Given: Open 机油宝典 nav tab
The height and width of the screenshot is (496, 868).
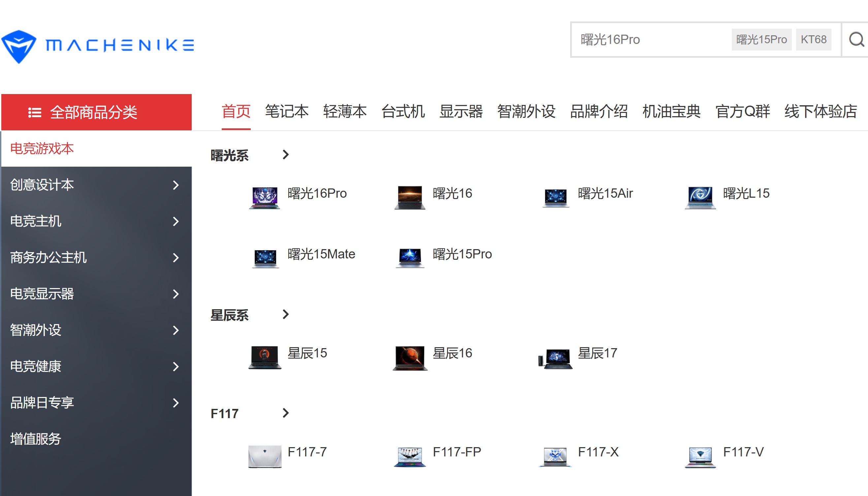Looking at the screenshot, I should (x=671, y=112).
